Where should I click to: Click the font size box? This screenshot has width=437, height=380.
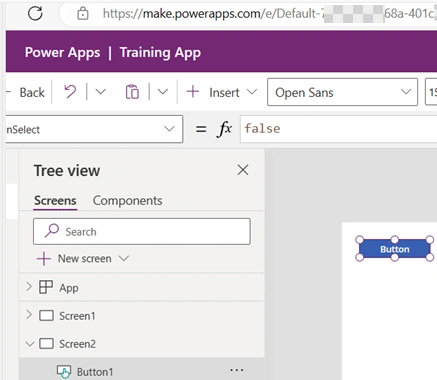click(x=431, y=92)
